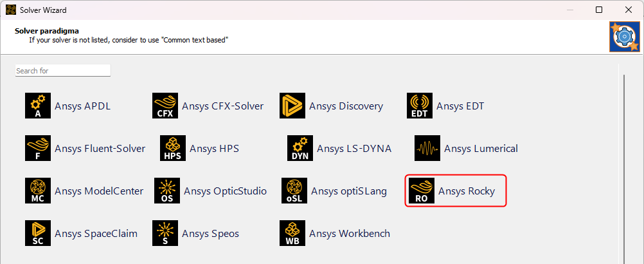Pick the Ansys LS-DYNA DYN icon
This screenshot has width=644, height=264.
tap(300, 148)
